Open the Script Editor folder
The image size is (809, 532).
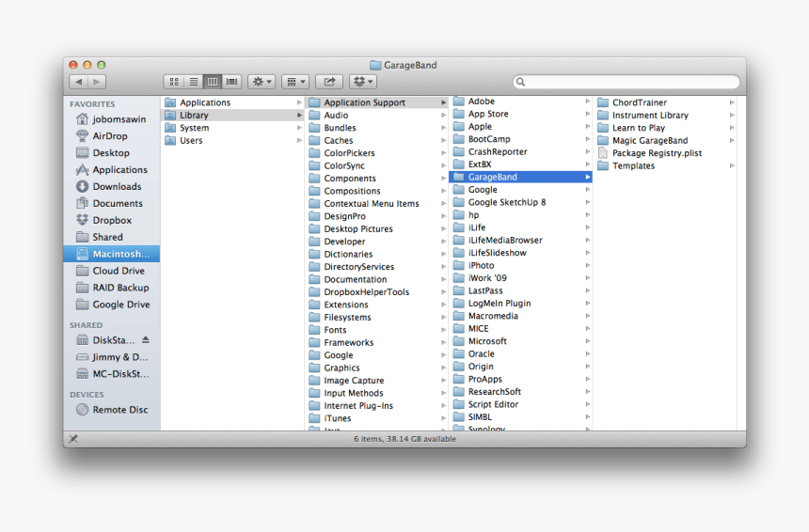pos(521,404)
